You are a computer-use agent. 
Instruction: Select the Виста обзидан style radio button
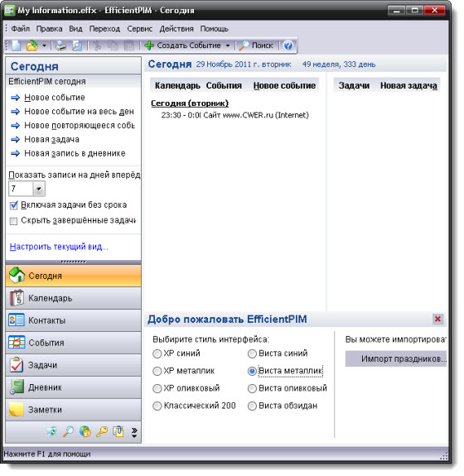point(252,406)
